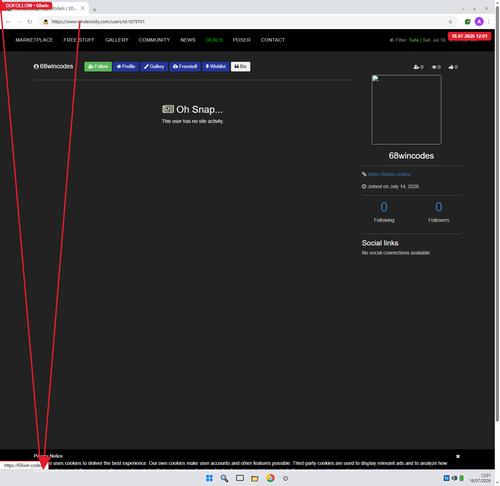Dismiss the Privacy Notice with X
Image resolution: width=500 pixels, height=486 pixels.
[x=458, y=456]
